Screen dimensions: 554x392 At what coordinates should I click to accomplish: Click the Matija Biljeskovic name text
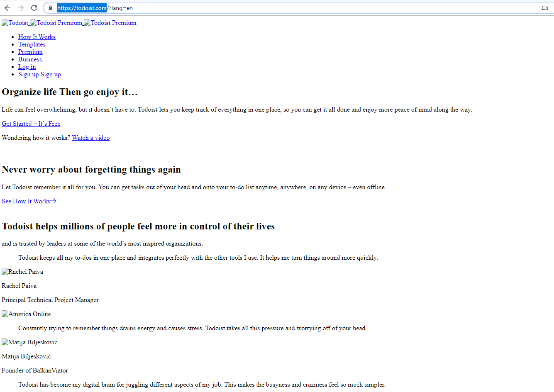tap(26, 356)
